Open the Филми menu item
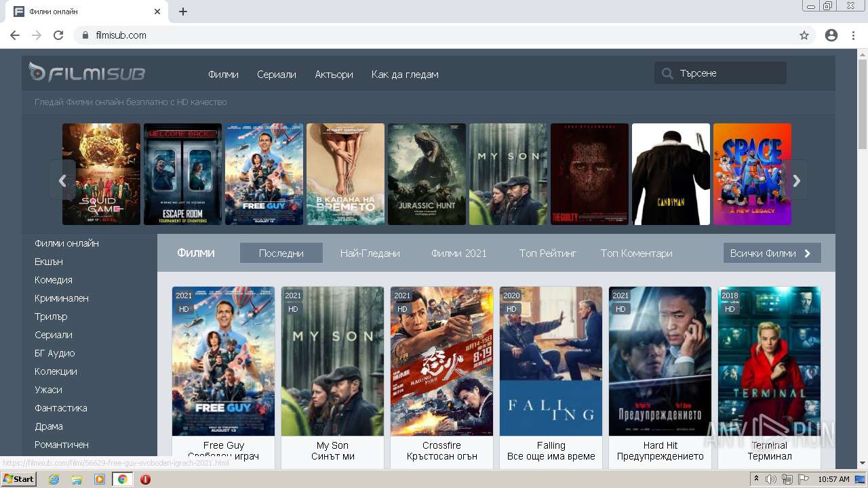 click(223, 75)
